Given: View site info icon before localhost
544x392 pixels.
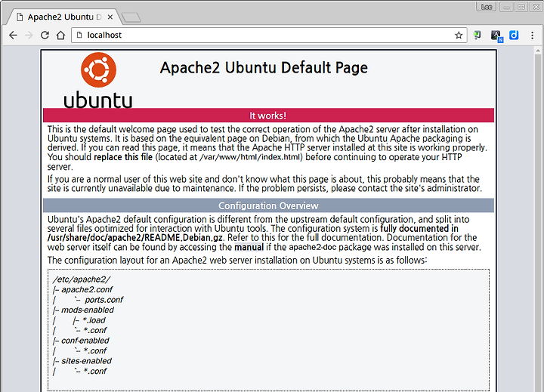Looking at the screenshot, I should 79,35.
